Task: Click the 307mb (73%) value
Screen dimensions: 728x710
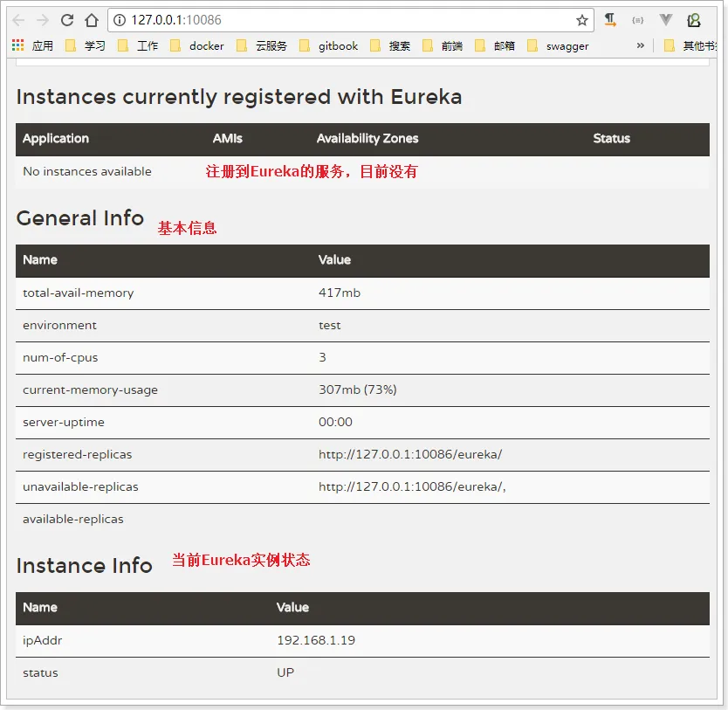Action: coord(358,389)
